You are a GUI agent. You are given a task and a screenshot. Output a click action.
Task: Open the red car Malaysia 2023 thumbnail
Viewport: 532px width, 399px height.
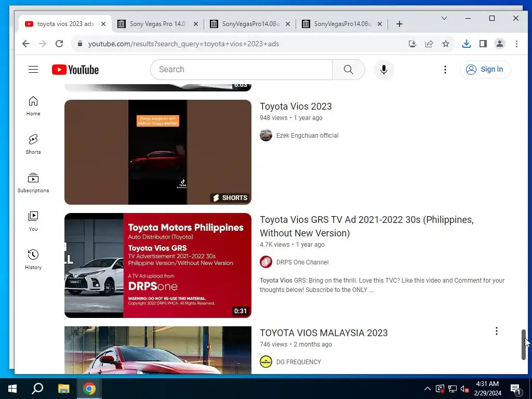point(158,350)
